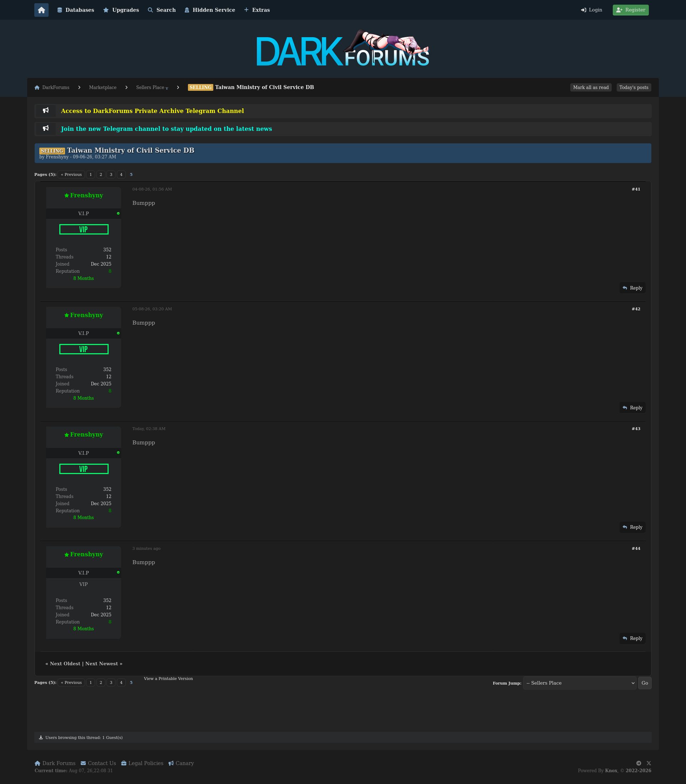Go to page 4 in top pagination
This screenshot has height=784, width=686.
121,175
